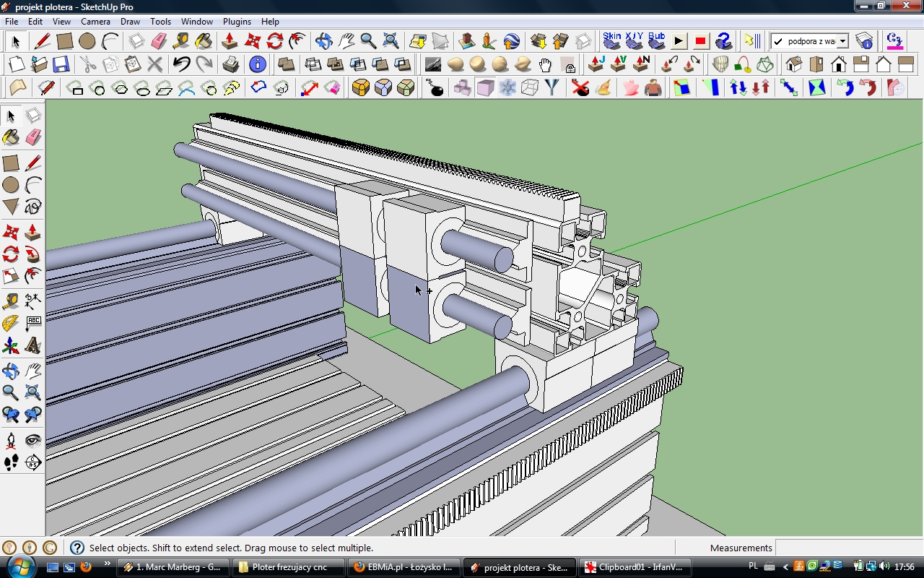Click the Bub plugin icon
Viewport: 924px width, 578px height.
click(x=657, y=40)
